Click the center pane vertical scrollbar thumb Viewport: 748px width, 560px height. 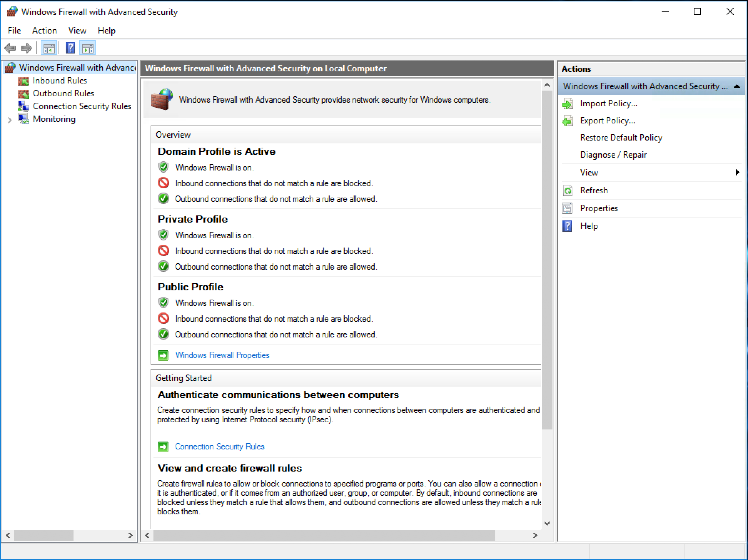(547, 260)
